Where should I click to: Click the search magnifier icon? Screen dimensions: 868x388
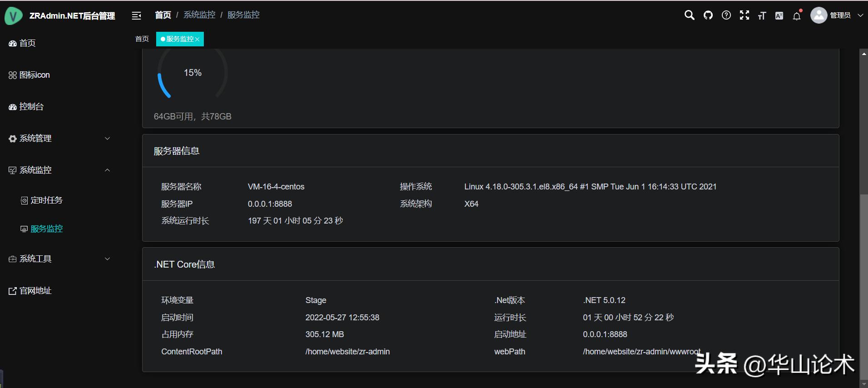point(689,15)
